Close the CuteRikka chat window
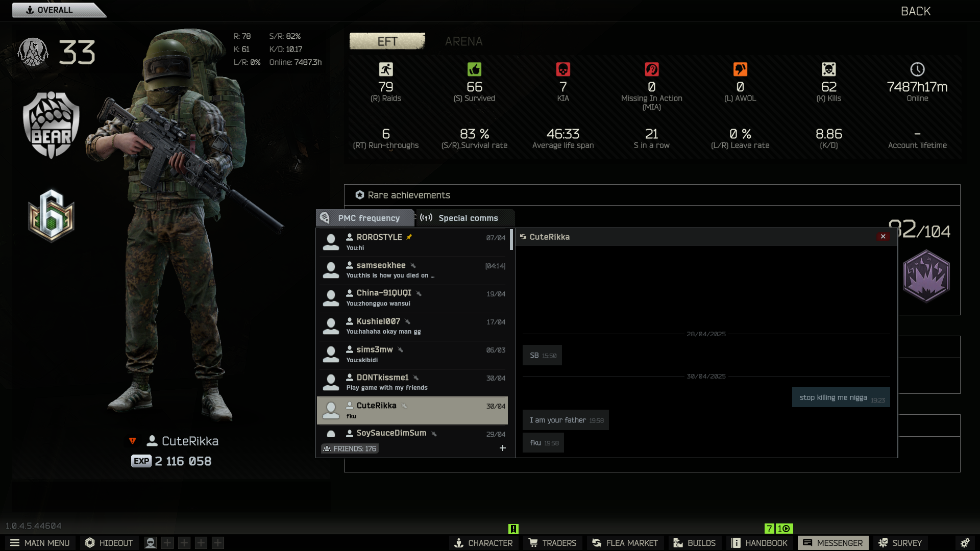This screenshot has width=980, height=551. 883,236
